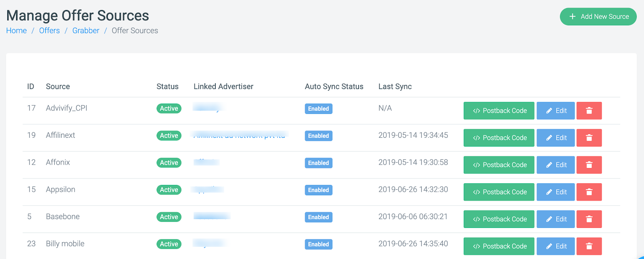Delete the Affonix source with trash icon
The width and height of the screenshot is (644, 259).
(589, 165)
